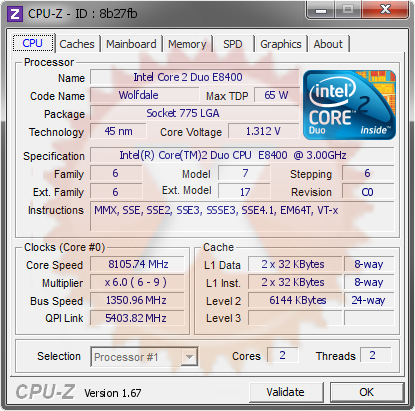
Task: Click the purple CPU-Z title bar icon
Action: [x=15, y=14]
